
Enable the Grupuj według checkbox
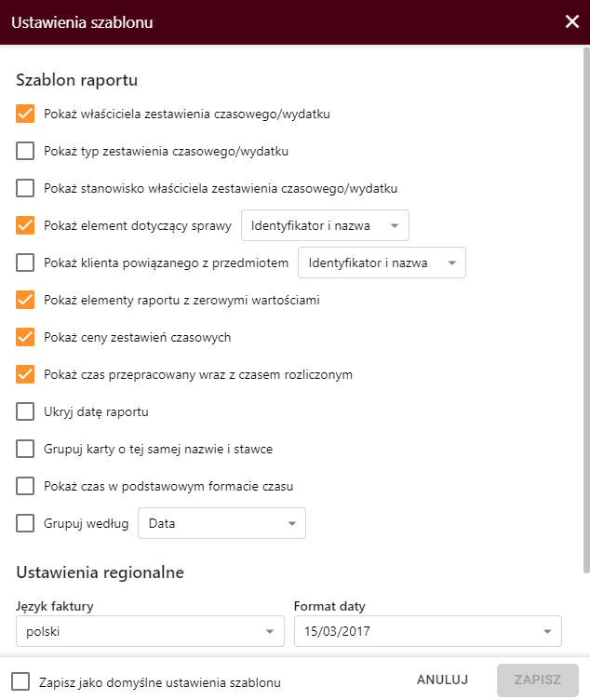point(25,523)
